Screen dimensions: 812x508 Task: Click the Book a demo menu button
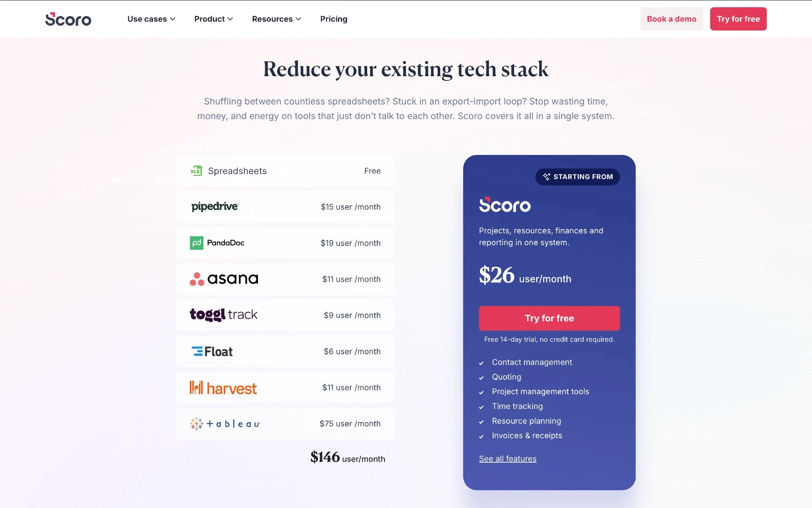click(671, 19)
